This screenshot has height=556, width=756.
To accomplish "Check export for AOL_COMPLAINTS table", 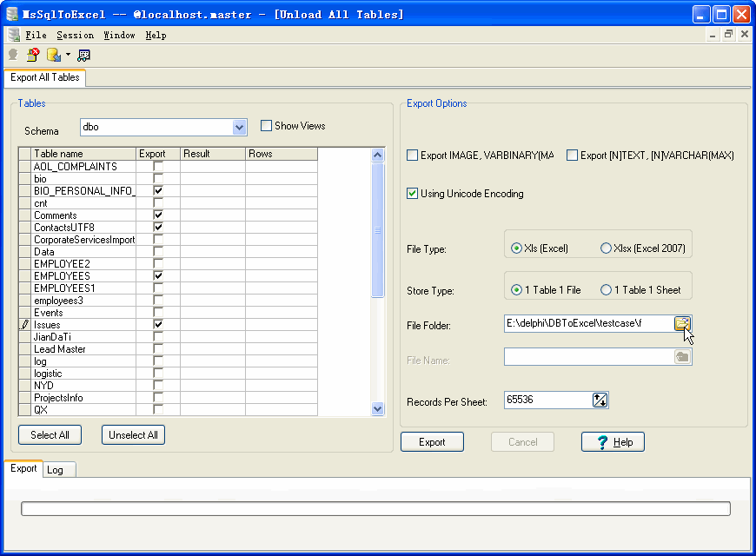I will tap(157, 167).
